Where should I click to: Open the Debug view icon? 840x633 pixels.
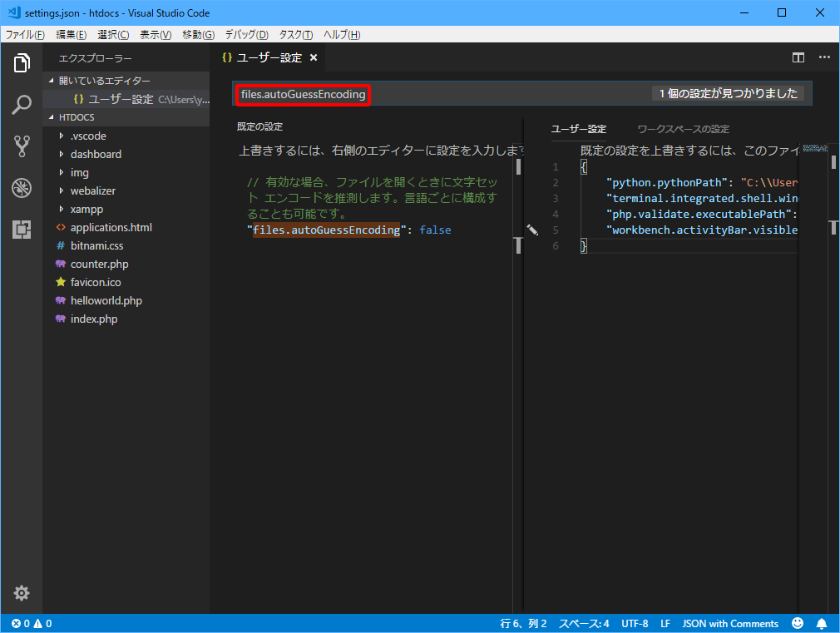coord(21,188)
